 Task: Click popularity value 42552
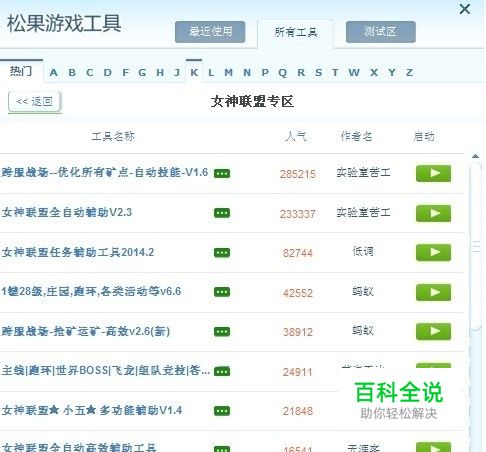point(298,293)
